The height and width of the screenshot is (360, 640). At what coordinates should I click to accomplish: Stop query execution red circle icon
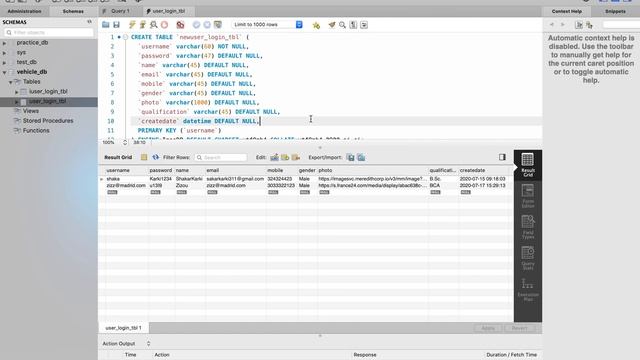[x=164, y=25]
